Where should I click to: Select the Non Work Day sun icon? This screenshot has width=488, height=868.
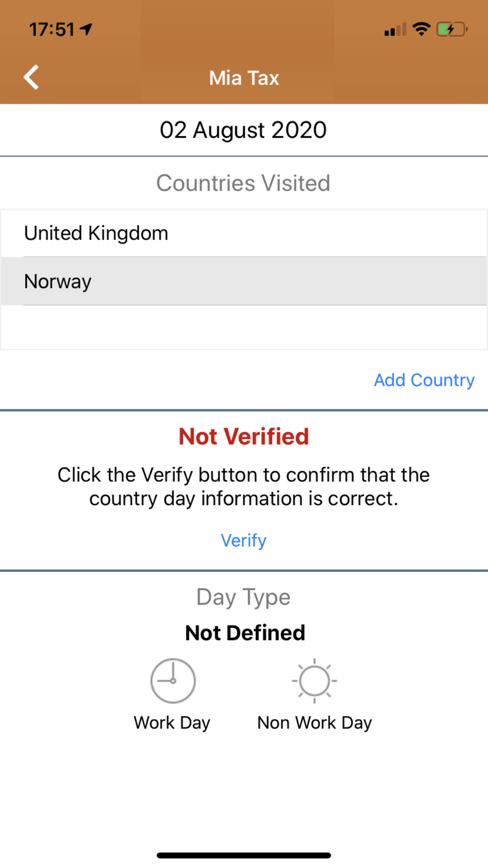[314, 681]
